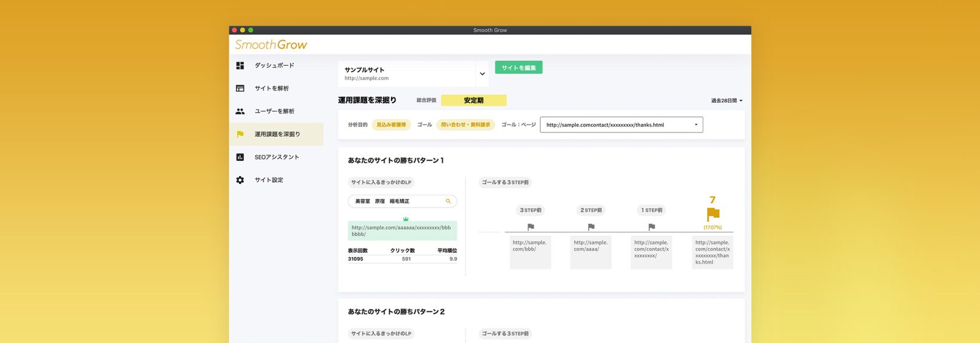The height and width of the screenshot is (343, 980).
Task: Click the クリック数 value 591
Action: click(x=406, y=259)
